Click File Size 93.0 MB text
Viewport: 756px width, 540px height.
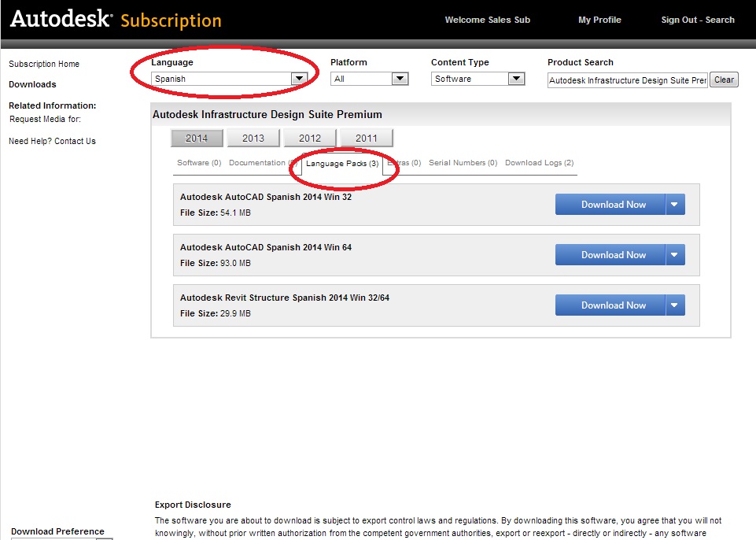215,263
